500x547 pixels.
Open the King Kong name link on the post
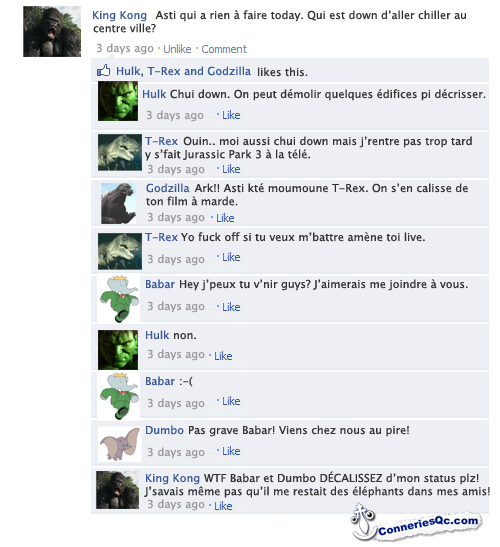(119, 15)
